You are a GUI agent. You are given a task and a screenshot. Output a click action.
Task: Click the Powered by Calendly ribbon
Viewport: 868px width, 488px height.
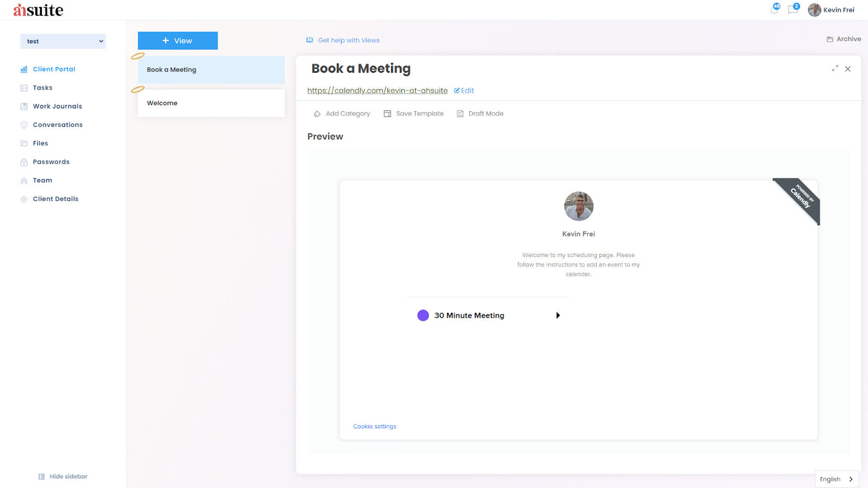800,198
